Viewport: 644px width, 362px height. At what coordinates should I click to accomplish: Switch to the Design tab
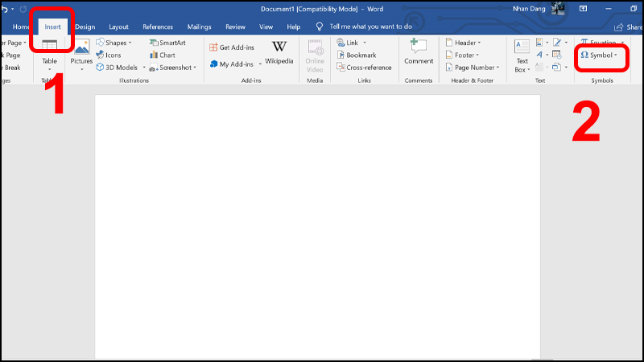point(85,27)
